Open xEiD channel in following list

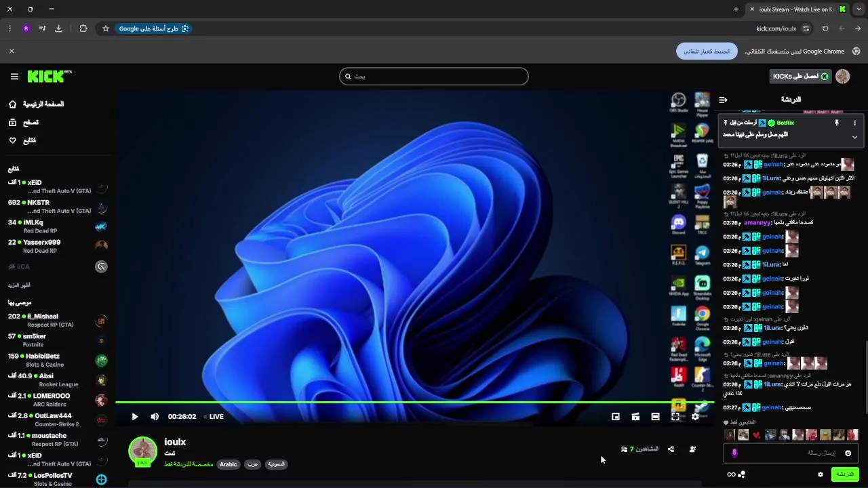click(x=58, y=187)
